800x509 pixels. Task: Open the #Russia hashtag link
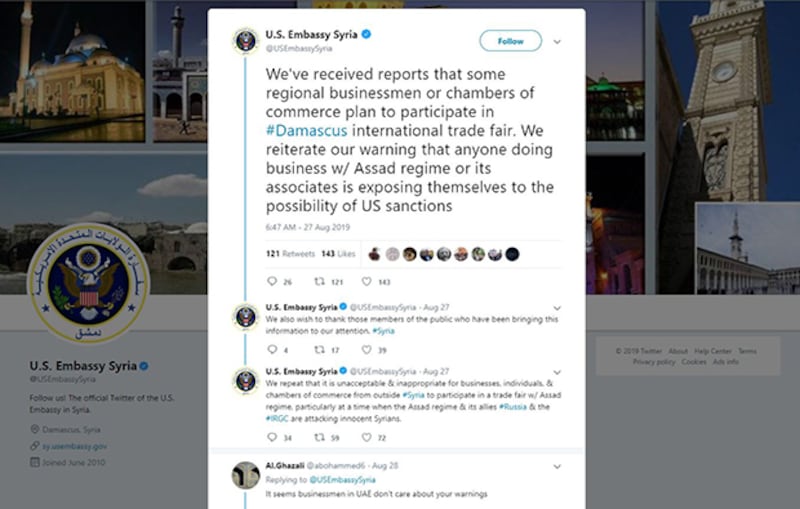512,406
